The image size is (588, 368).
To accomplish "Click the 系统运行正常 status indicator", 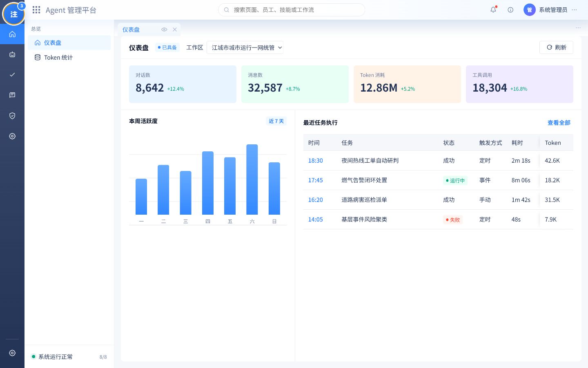I will point(52,357).
